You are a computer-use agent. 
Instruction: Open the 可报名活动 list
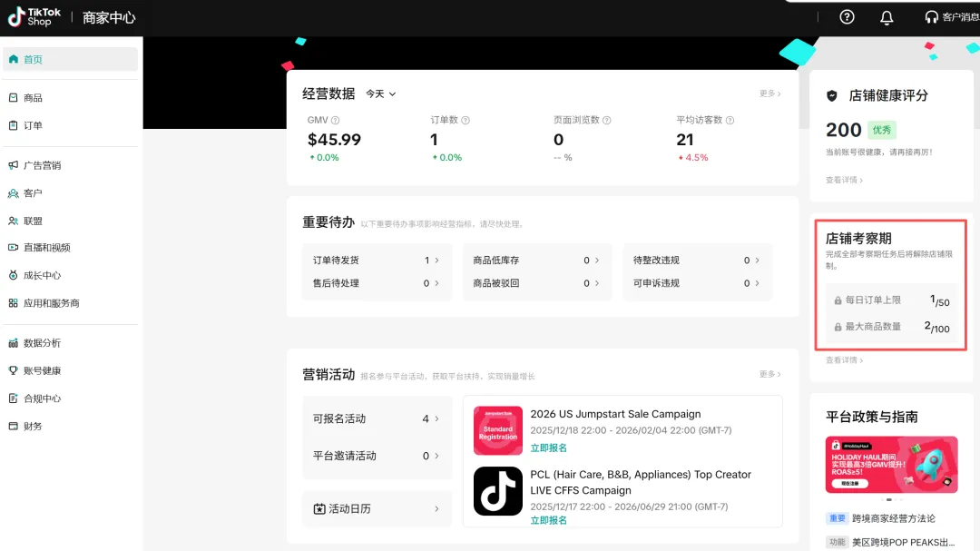[376, 418]
